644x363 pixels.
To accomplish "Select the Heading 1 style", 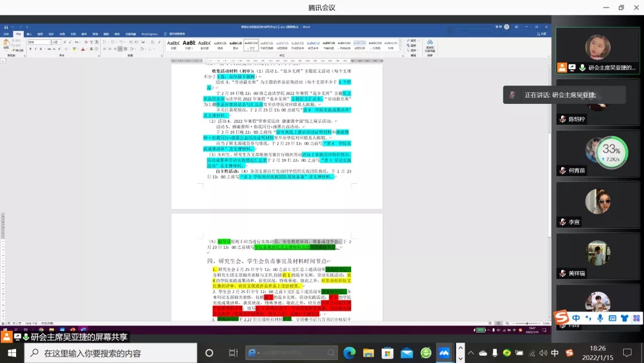I will tap(189, 45).
